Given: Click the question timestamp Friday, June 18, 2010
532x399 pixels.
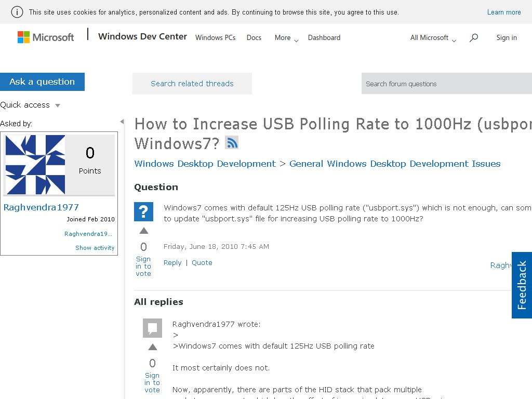Looking at the screenshot, I should (x=216, y=247).
